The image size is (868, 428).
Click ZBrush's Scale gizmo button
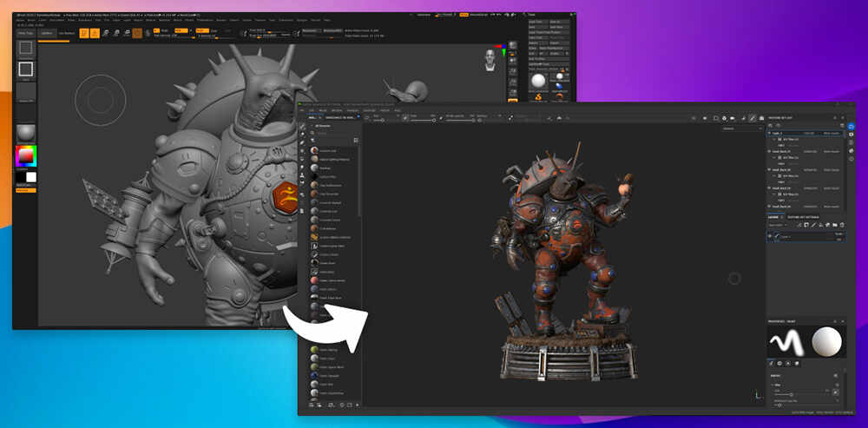click(x=115, y=33)
